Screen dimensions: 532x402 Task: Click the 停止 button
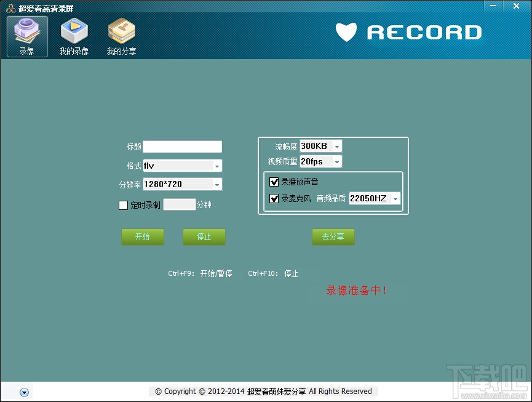(204, 236)
